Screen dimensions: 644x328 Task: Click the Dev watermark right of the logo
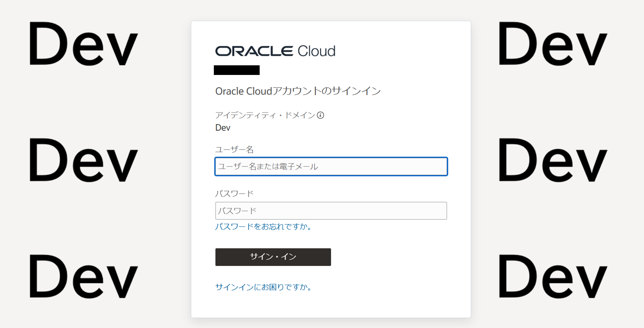pos(553,44)
